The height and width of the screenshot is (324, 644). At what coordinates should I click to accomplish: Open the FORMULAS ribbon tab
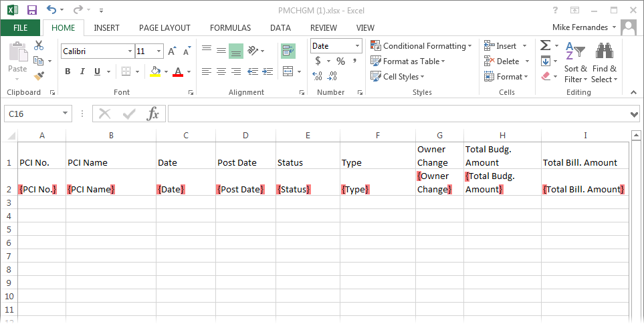click(230, 28)
